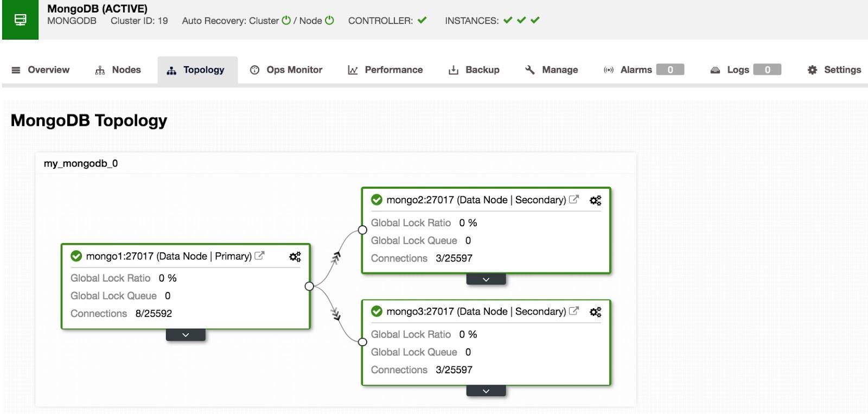Click first INSTANCES status checkmark

pyautogui.click(x=508, y=20)
